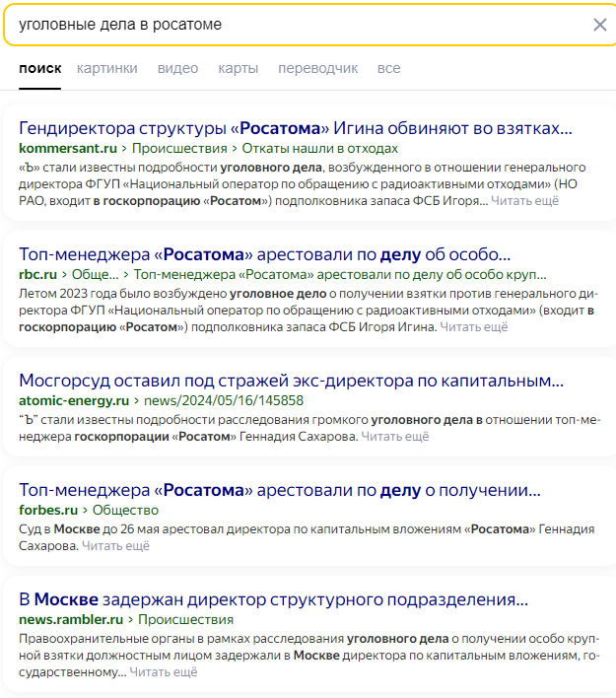Image resolution: width=616 pixels, height=698 pixels.
Task: Open Гендиректора структуры Росатома Игина result
Action: pyautogui.click(x=296, y=128)
